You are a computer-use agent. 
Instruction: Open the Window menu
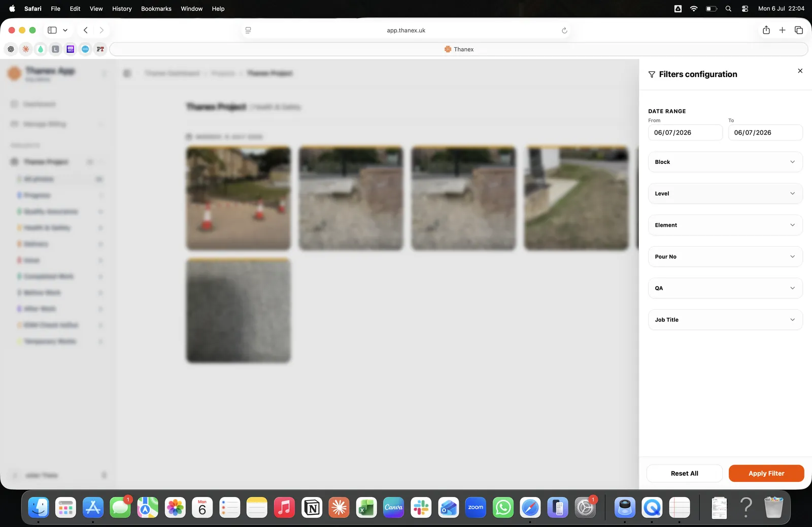click(x=192, y=9)
